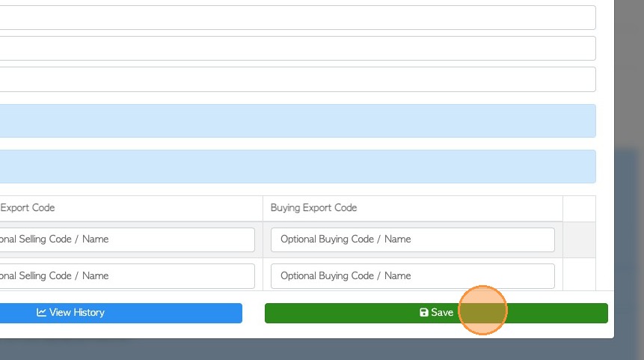Focus first Optional Buying Code / Name field
The image size is (644, 360).
(413, 240)
